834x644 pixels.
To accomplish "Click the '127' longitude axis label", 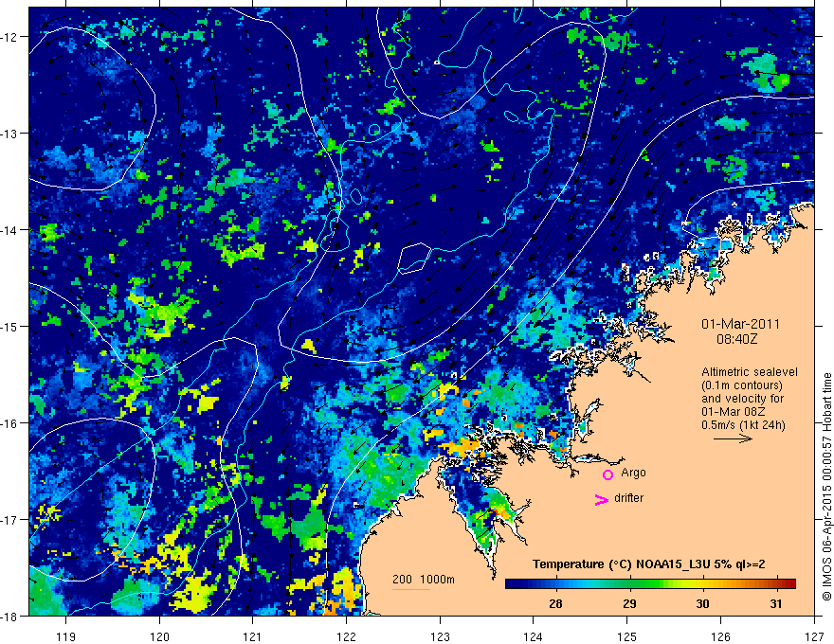I will coord(814,636).
